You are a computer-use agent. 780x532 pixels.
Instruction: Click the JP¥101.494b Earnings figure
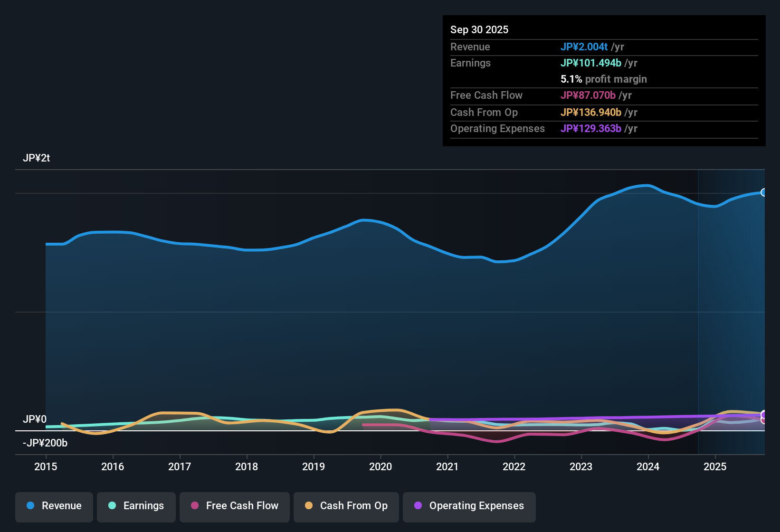click(x=591, y=63)
